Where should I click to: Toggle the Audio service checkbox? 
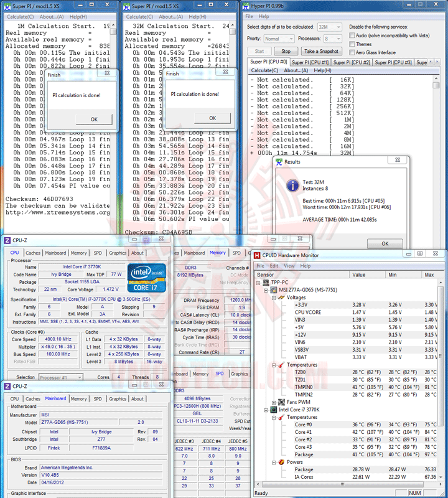click(x=352, y=35)
